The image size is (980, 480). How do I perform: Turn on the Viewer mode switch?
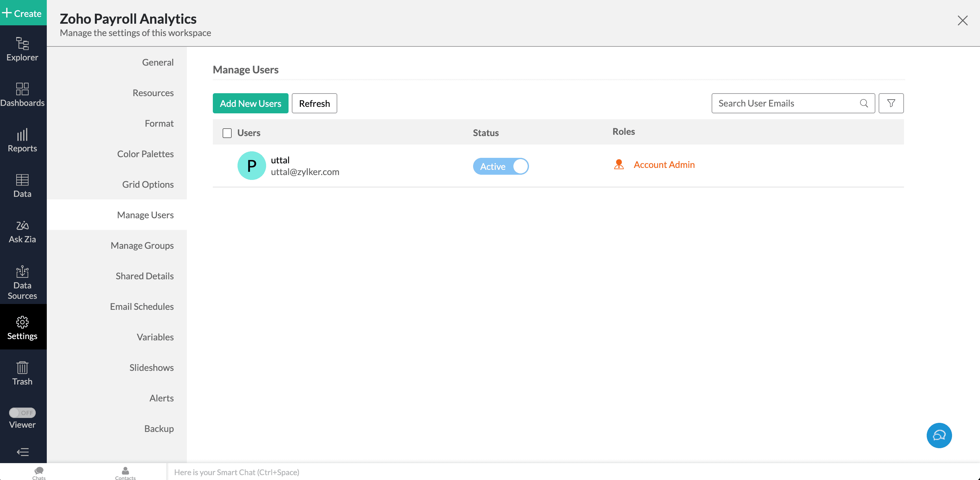22,412
